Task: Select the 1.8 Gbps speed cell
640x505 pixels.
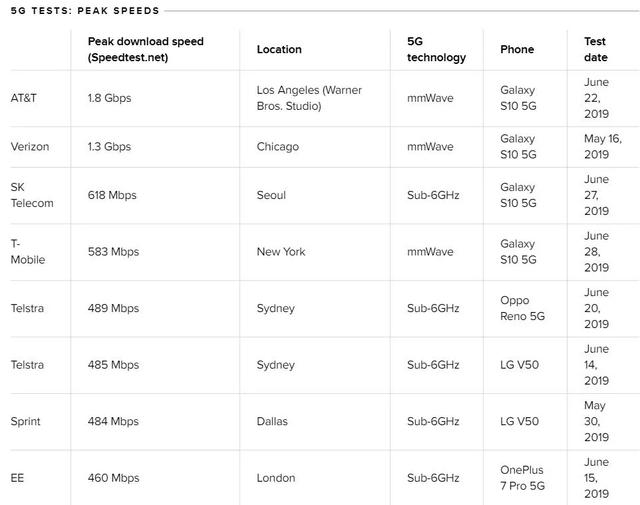Action: [x=109, y=98]
